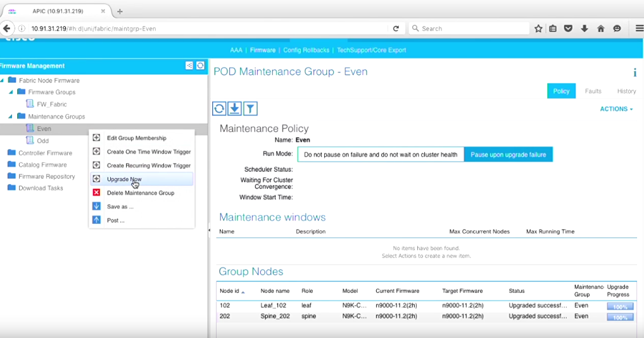Open the Pocket icon in the toolbar
The image size is (644, 338).
point(569,29)
